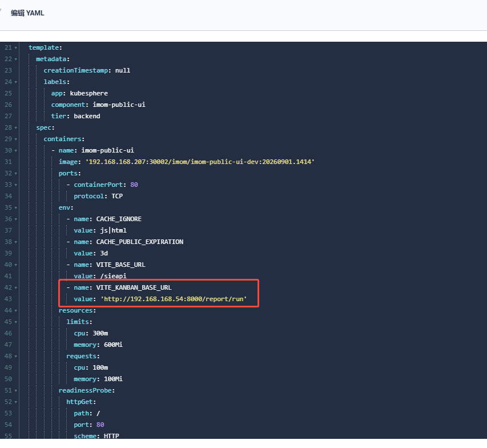Click the app label value kubesphere
This screenshot has width=487, height=448.
[89, 93]
